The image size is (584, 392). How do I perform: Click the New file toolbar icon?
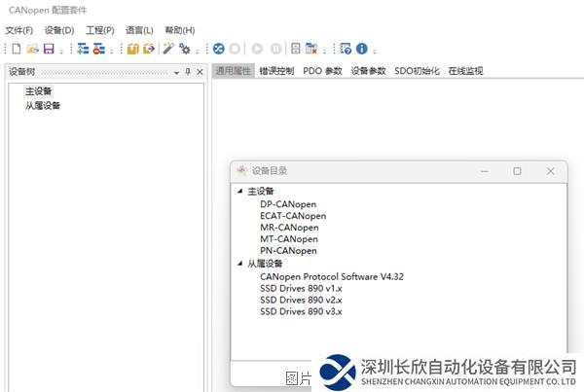[x=16, y=49]
